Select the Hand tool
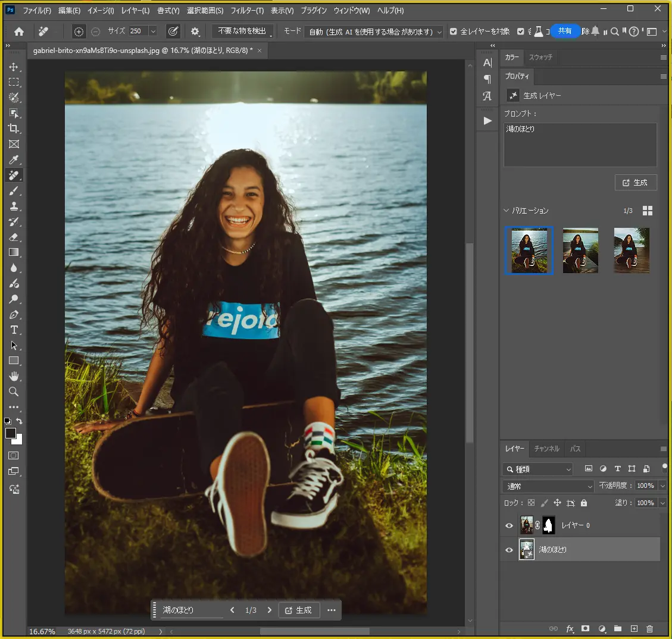This screenshot has height=639, width=672. click(14, 376)
